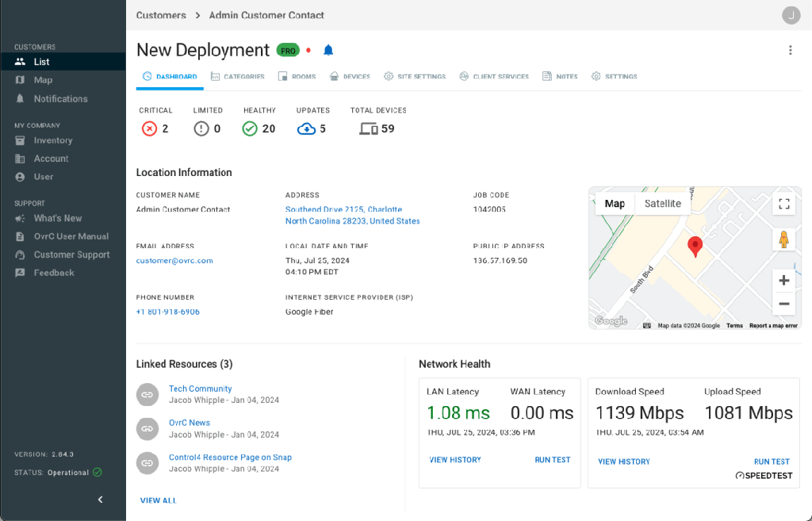Click the Updates cloud download icon
The height and width of the screenshot is (521, 812).
pos(306,128)
